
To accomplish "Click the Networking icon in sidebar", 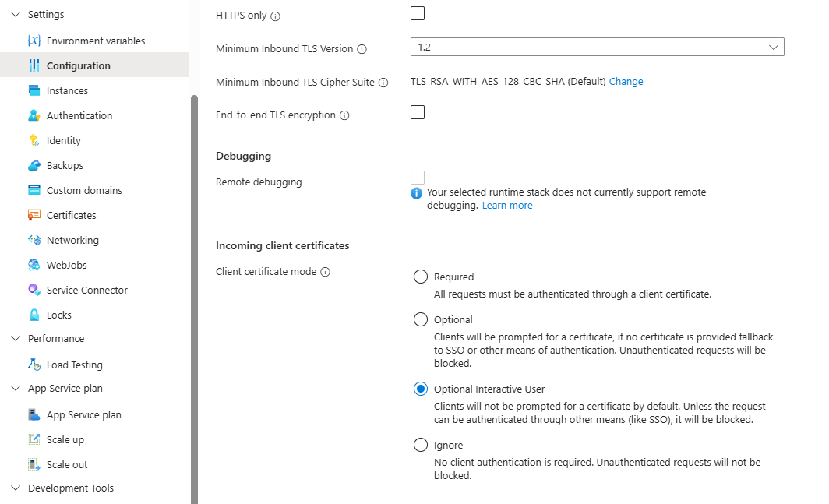I will click(x=34, y=240).
